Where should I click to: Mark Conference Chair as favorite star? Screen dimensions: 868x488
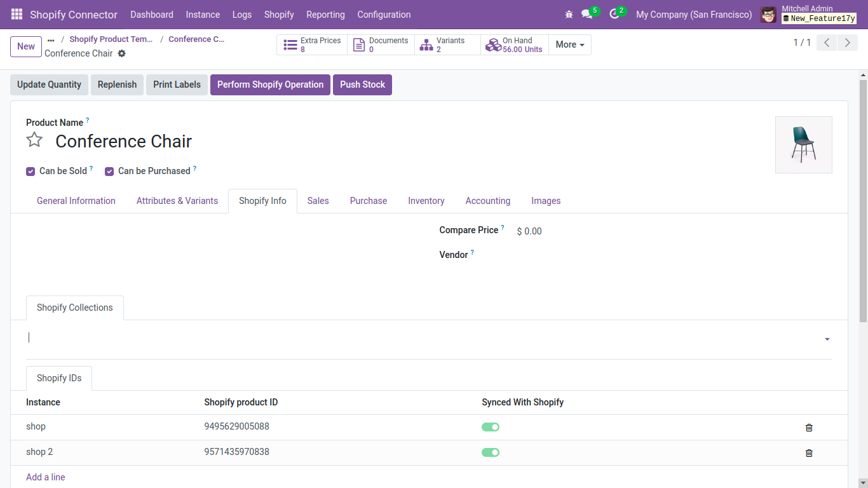(x=34, y=140)
